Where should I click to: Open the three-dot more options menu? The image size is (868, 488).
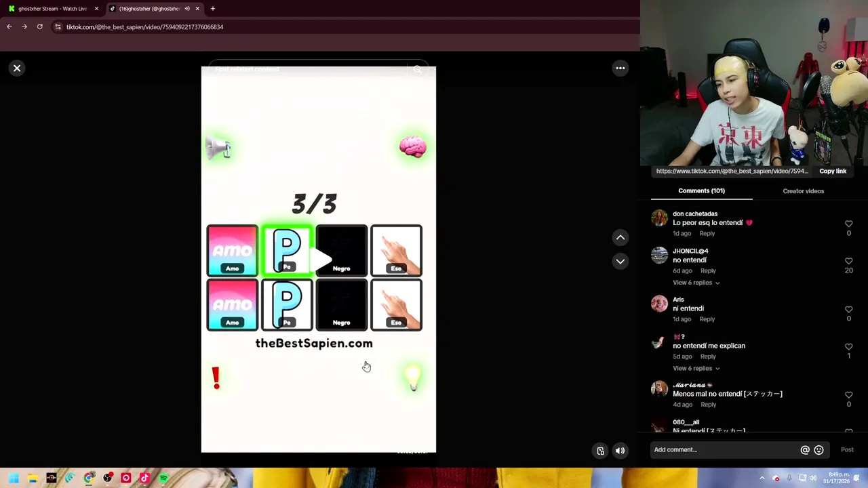(620, 68)
